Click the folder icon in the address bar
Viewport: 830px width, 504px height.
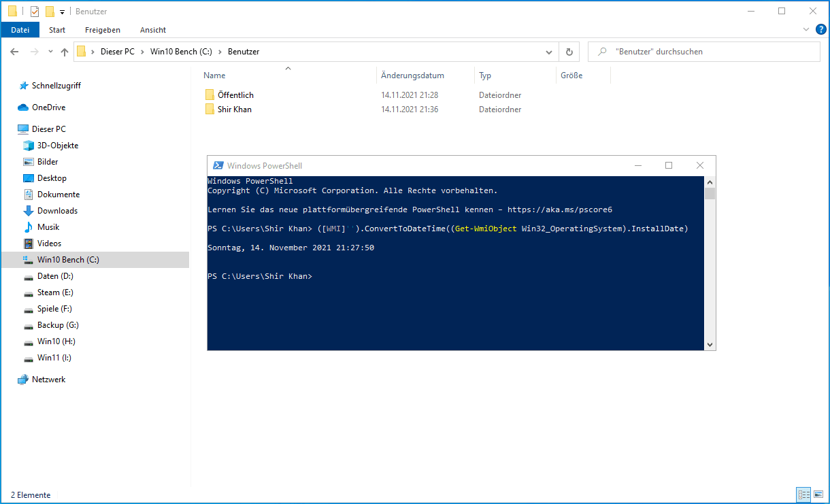pyautogui.click(x=81, y=52)
